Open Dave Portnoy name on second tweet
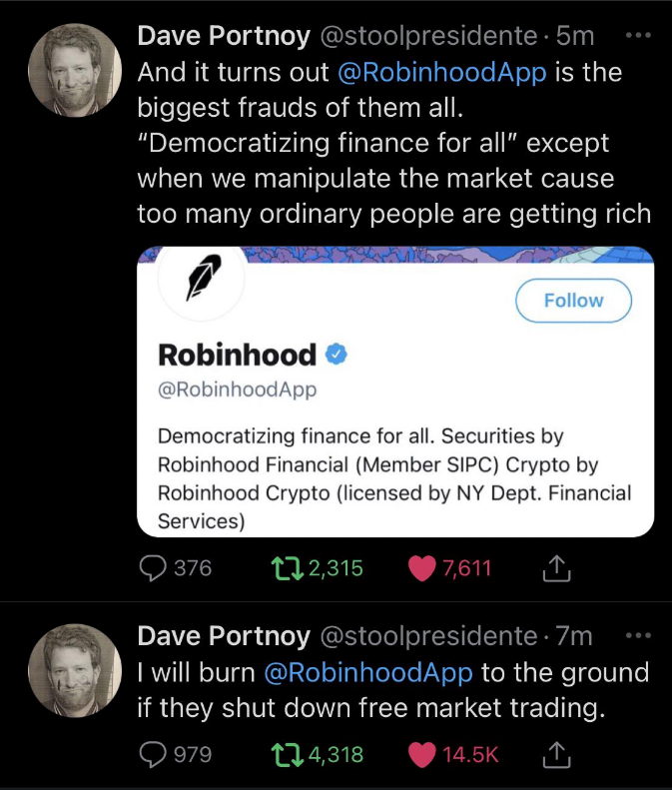Screen dimensions: 672x790 click(x=223, y=635)
